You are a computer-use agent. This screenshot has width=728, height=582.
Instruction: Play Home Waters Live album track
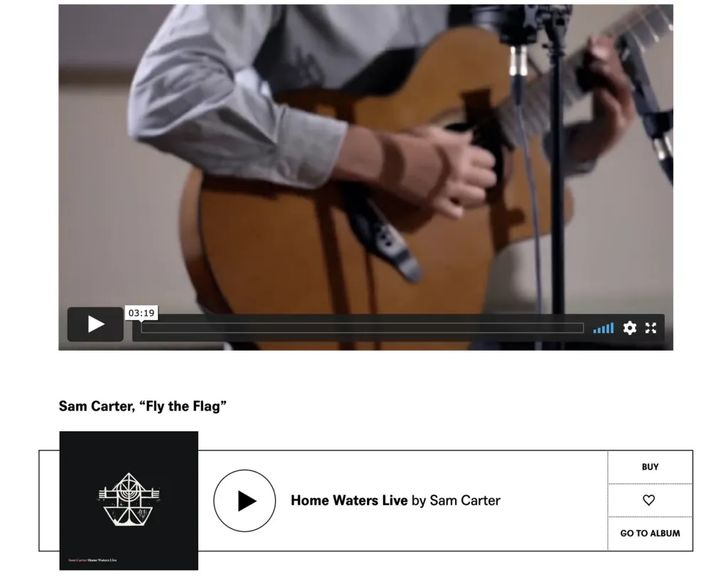tap(245, 500)
